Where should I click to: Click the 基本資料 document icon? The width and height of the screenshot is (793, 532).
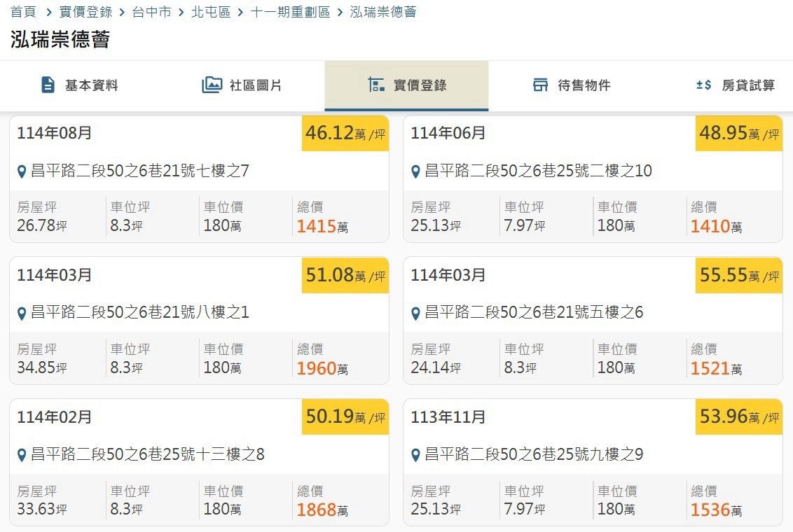coord(48,85)
